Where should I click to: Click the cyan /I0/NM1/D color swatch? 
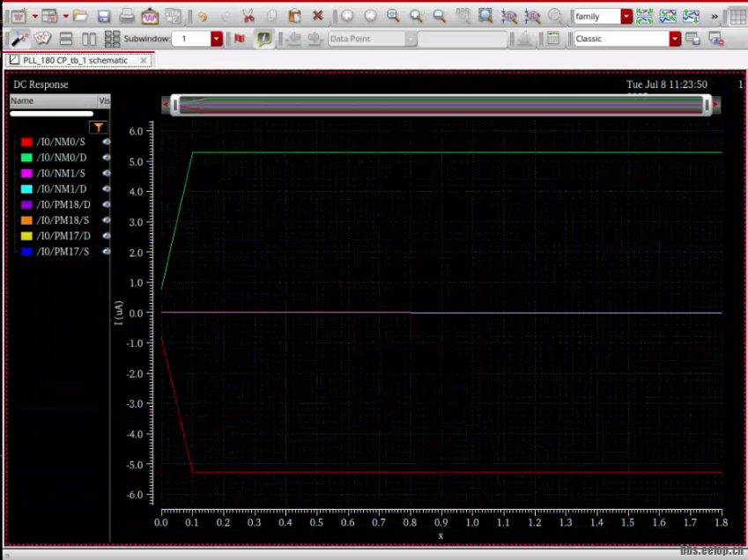click(x=26, y=189)
